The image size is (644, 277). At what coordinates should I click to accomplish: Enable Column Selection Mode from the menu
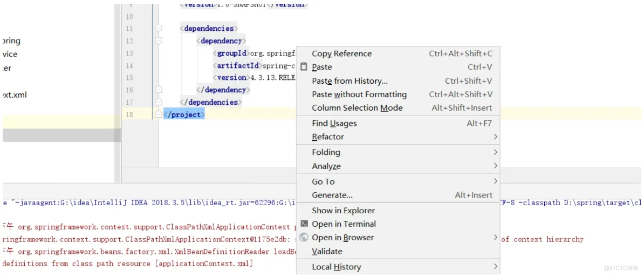398,107
